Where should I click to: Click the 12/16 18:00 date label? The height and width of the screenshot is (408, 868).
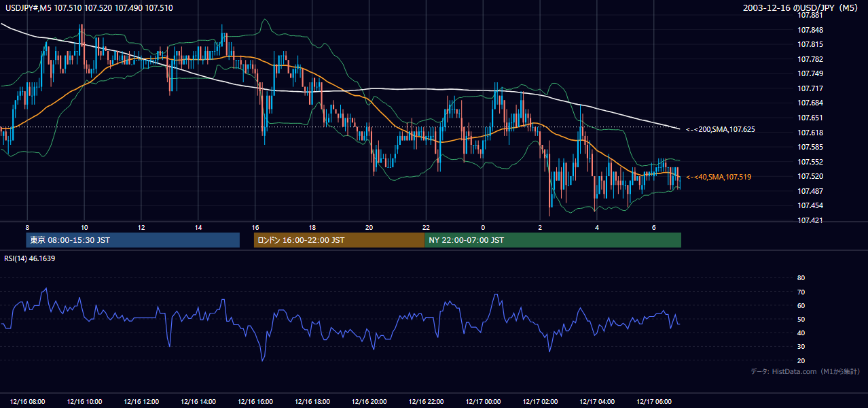pos(312,401)
